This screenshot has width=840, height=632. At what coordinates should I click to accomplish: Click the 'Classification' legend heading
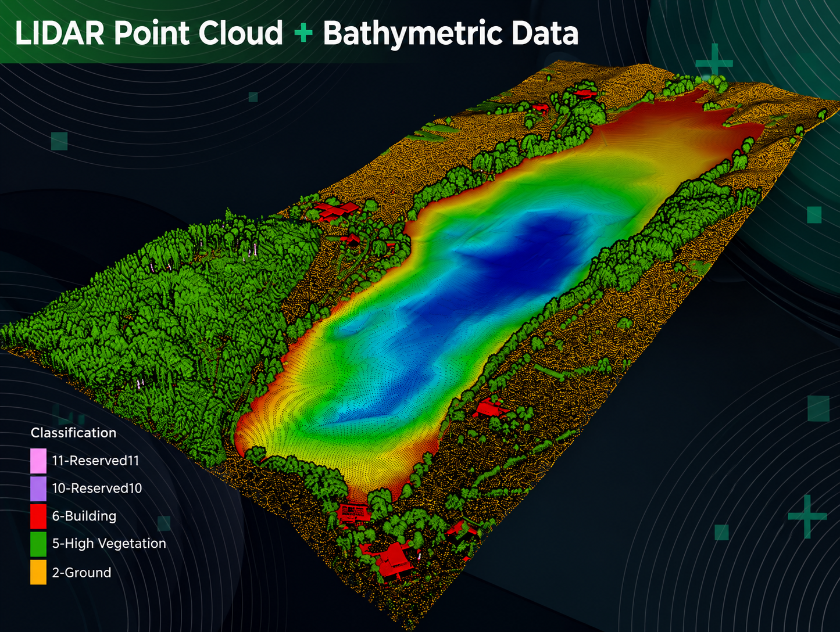pyautogui.click(x=73, y=433)
